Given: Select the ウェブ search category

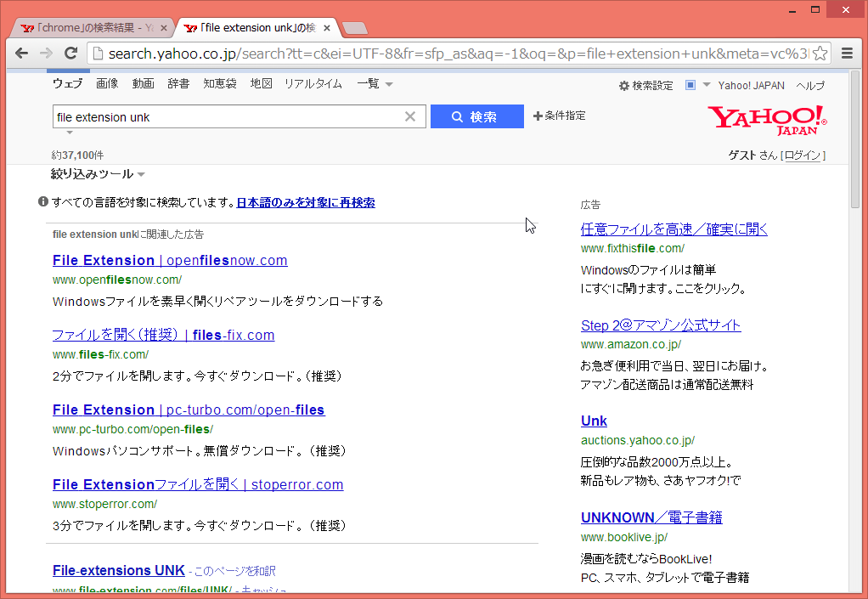Looking at the screenshot, I should pos(68,83).
